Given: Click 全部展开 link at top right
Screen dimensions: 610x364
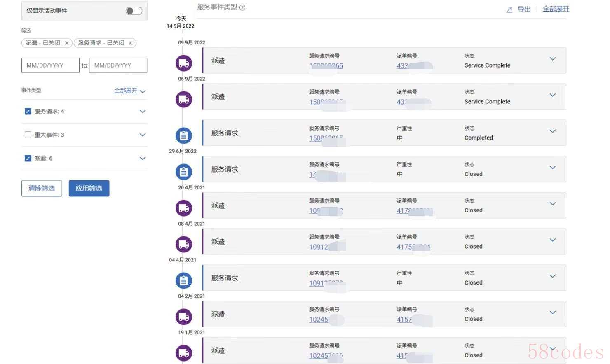Looking at the screenshot, I should coord(556,9).
